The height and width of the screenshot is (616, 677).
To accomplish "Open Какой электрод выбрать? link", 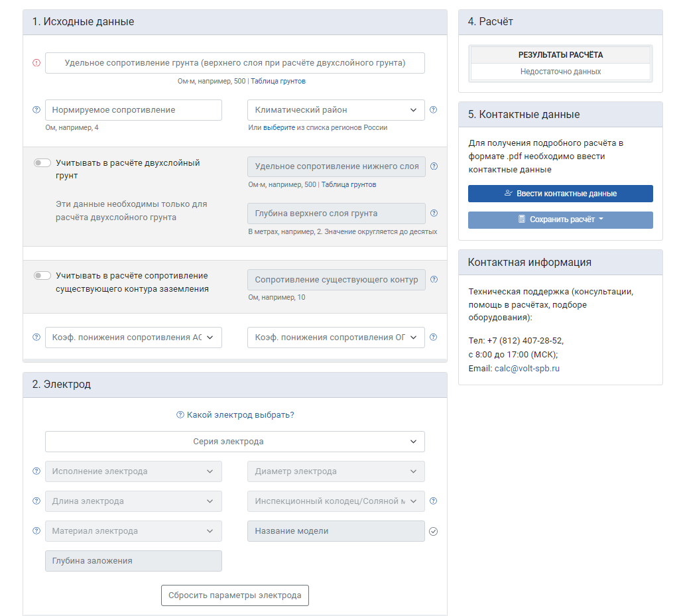I will click(240, 415).
